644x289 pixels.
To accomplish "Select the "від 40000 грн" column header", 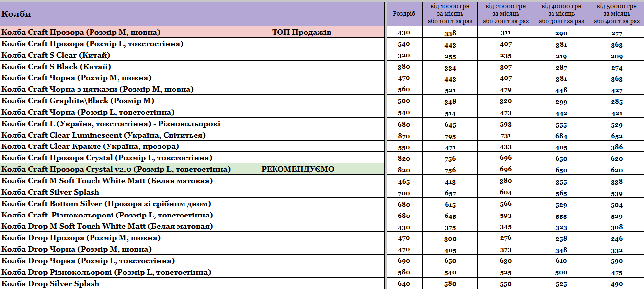I will click(561, 14).
